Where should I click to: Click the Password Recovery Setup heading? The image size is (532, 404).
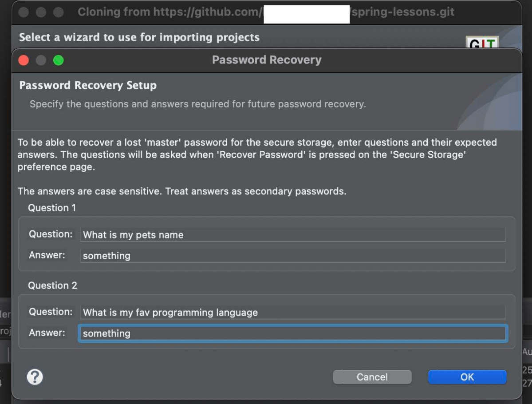pos(88,85)
